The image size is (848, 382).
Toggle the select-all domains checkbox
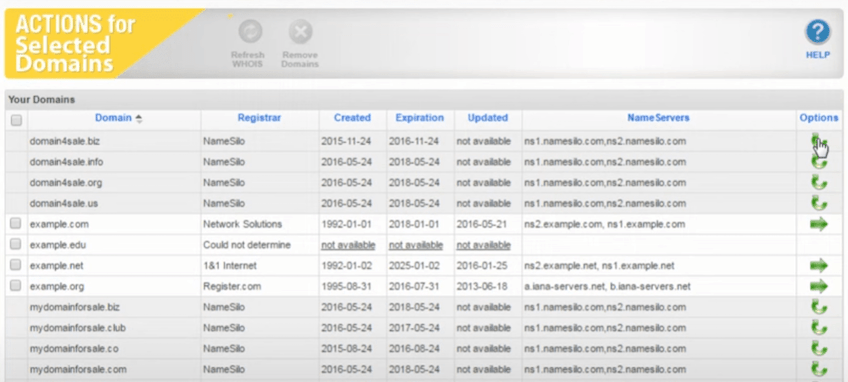point(16,120)
